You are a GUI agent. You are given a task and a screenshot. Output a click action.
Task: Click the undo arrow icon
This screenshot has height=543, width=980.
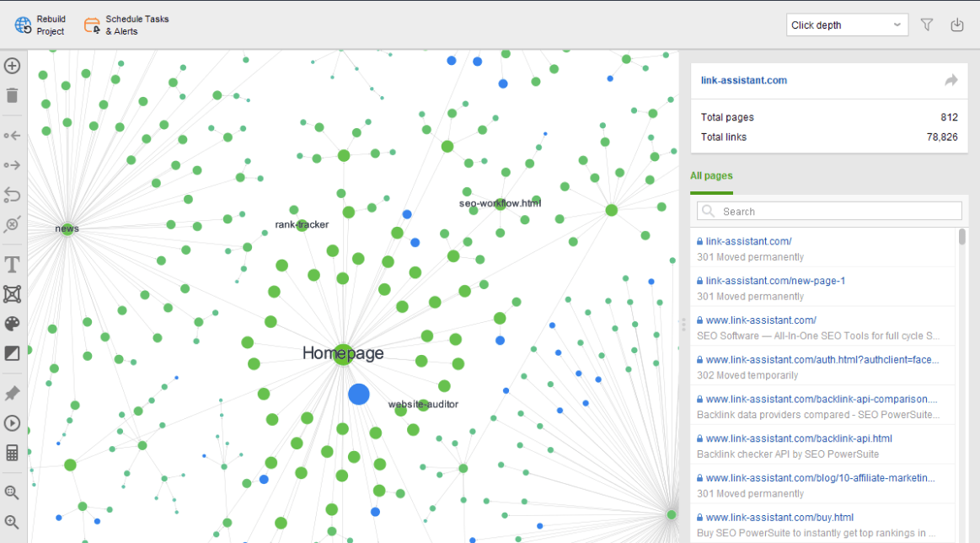tap(12, 196)
